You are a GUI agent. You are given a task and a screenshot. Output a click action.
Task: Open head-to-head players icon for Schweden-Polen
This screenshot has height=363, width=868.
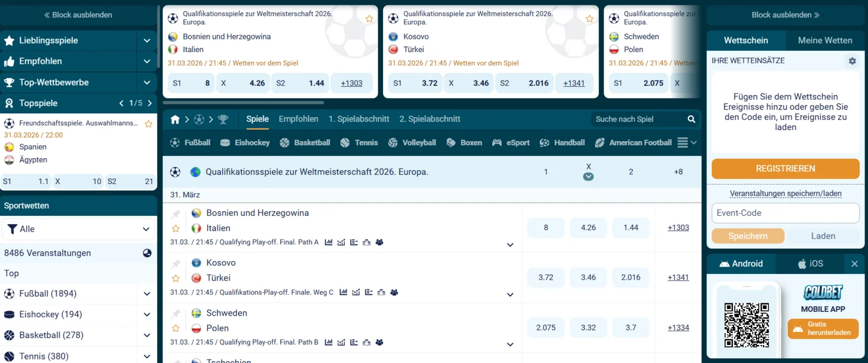coord(380,342)
